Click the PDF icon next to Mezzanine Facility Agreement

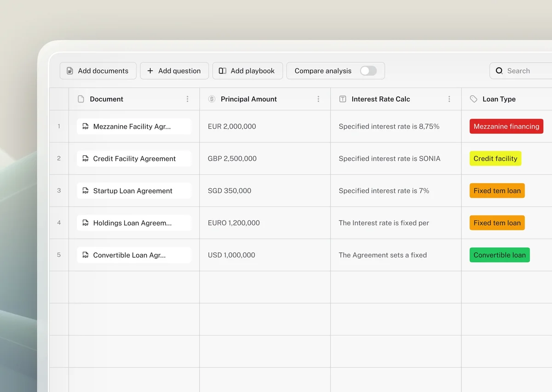pyautogui.click(x=85, y=126)
